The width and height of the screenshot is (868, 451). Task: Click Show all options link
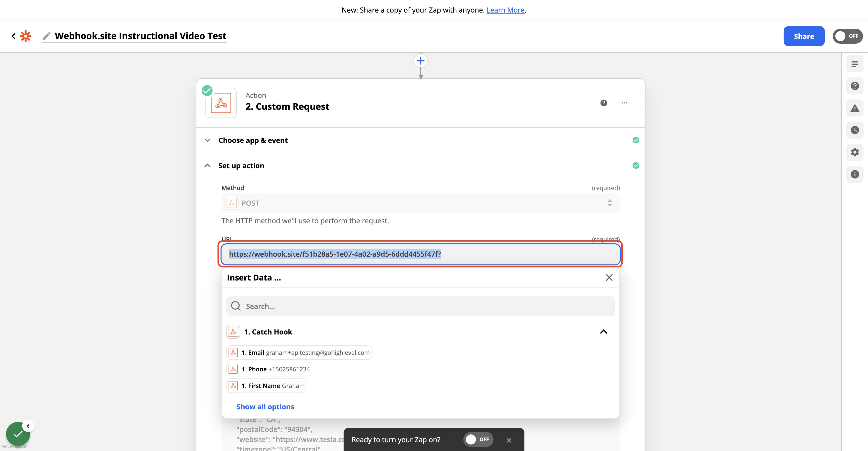pos(265,407)
